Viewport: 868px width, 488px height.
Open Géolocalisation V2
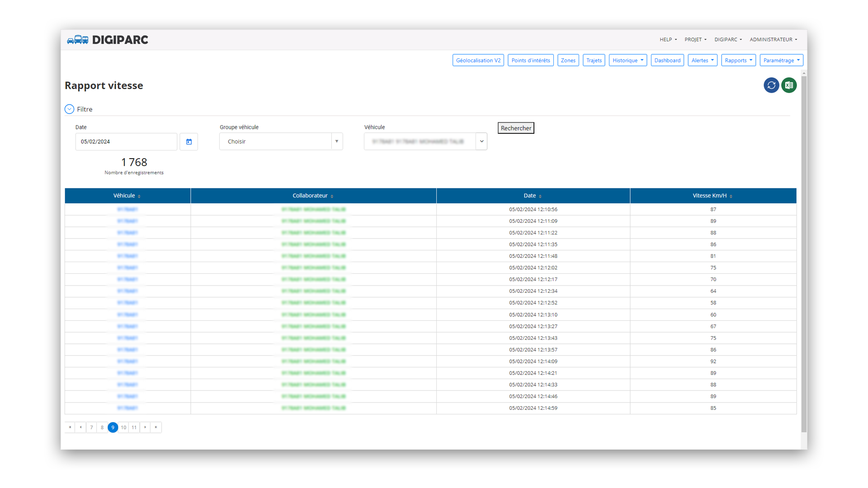coord(478,61)
